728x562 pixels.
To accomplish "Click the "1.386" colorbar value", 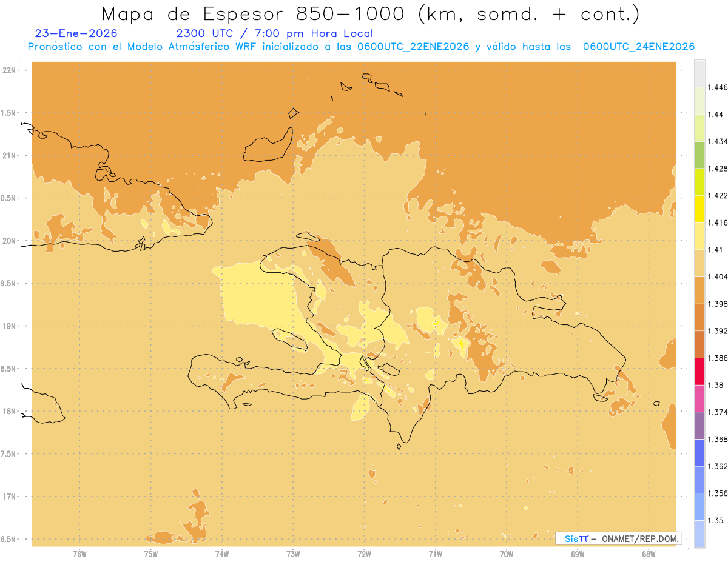I will (718, 358).
